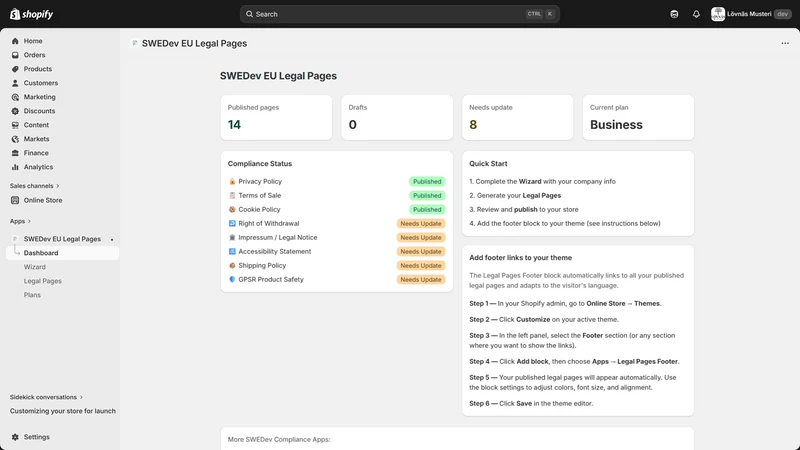Click the Accessibility Statement icon
This screenshot has height=450, width=800.
point(232,252)
